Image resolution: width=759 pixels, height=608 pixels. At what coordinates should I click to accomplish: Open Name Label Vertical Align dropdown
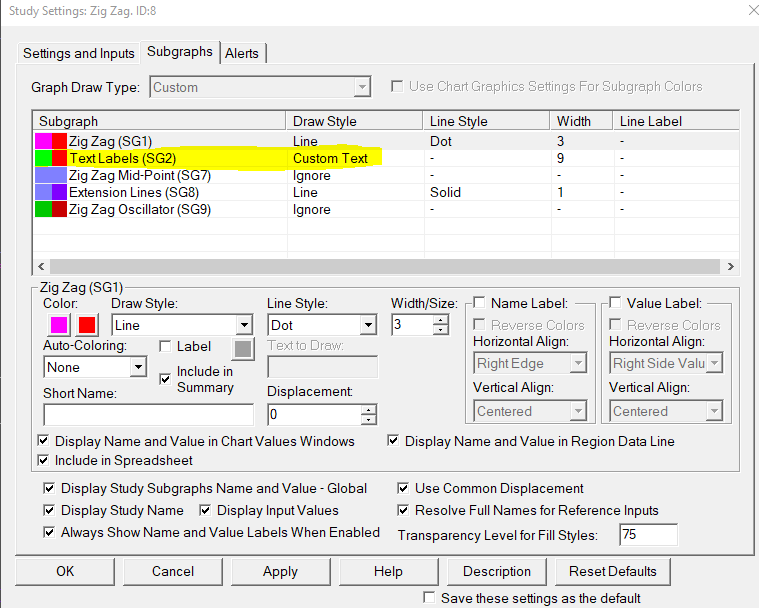click(x=530, y=411)
